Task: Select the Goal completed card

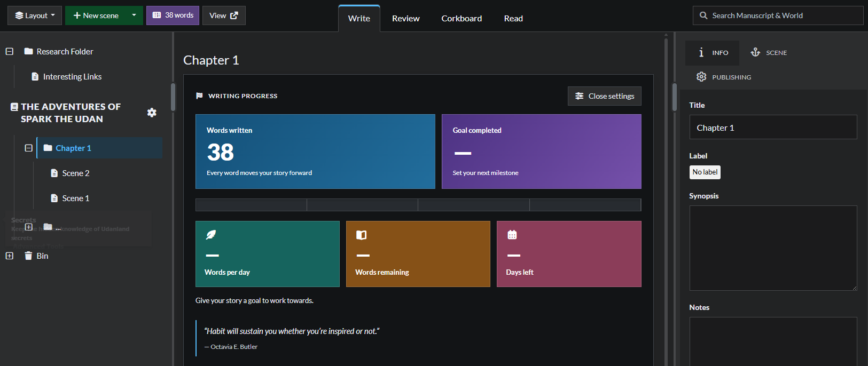Action: [x=542, y=152]
